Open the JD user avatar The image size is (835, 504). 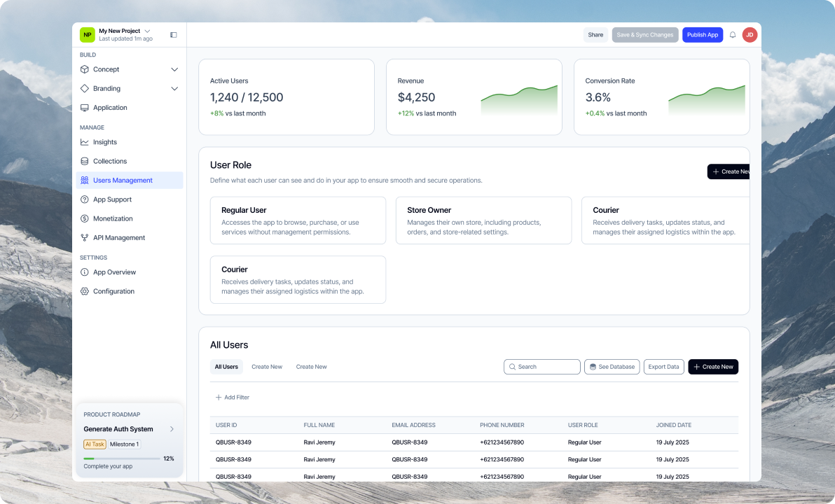click(x=750, y=35)
